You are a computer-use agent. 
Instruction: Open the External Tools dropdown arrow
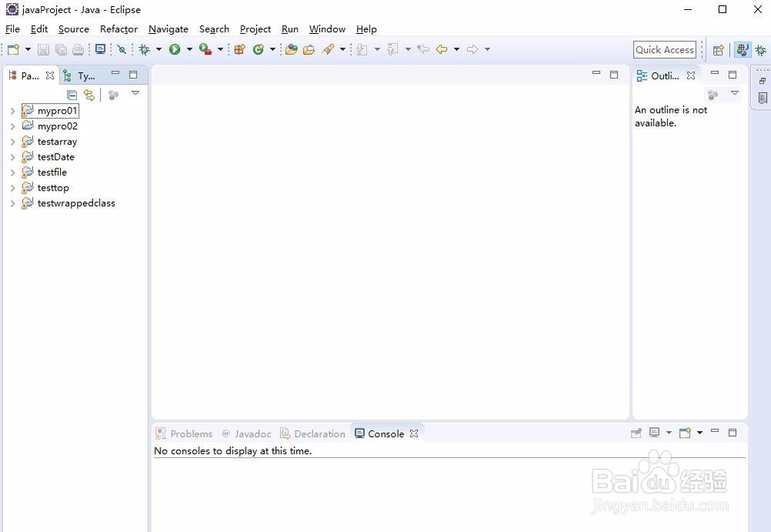point(221,49)
